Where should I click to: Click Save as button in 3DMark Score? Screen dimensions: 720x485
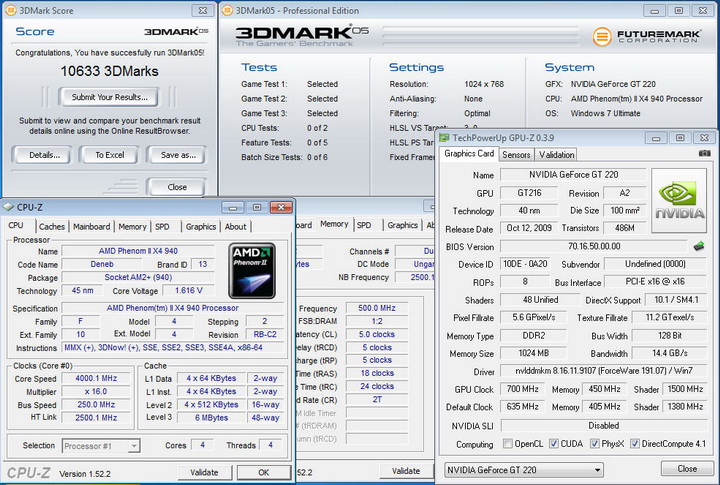pos(178,155)
